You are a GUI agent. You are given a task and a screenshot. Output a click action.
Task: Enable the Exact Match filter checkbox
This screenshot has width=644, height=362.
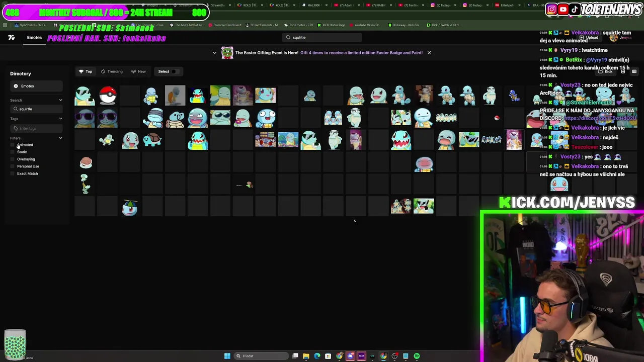(x=13, y=173)
